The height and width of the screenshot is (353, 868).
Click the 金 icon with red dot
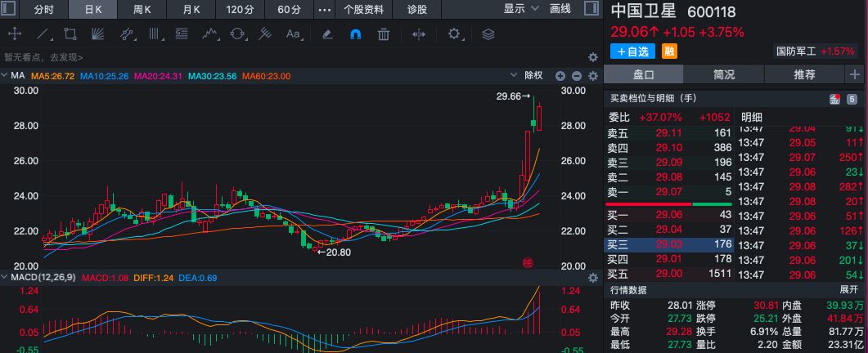coord(834,100)
